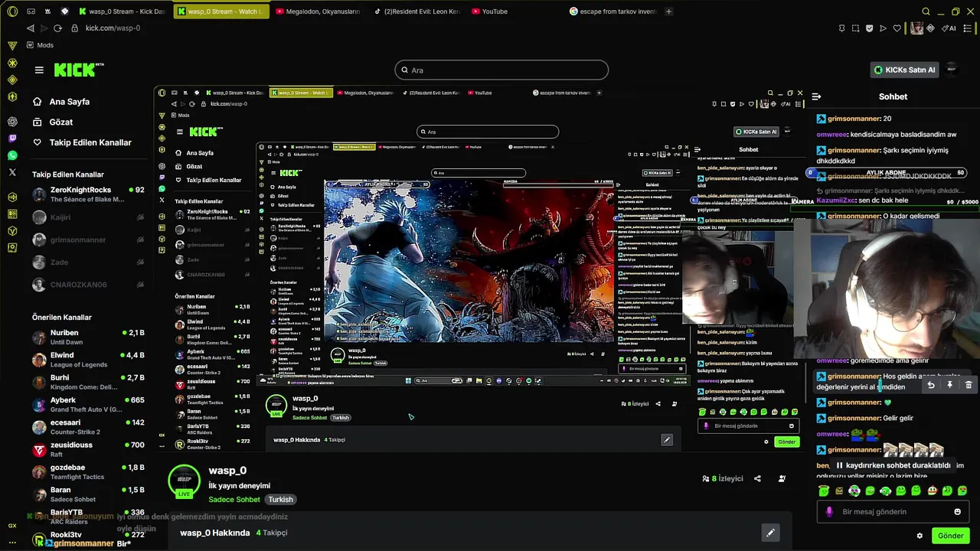Image resolution: width=980 pixels, height=551 pixels.
Task: Open Ayberk Grand Theft Auto V channel
Action: (x=88, y=405)
